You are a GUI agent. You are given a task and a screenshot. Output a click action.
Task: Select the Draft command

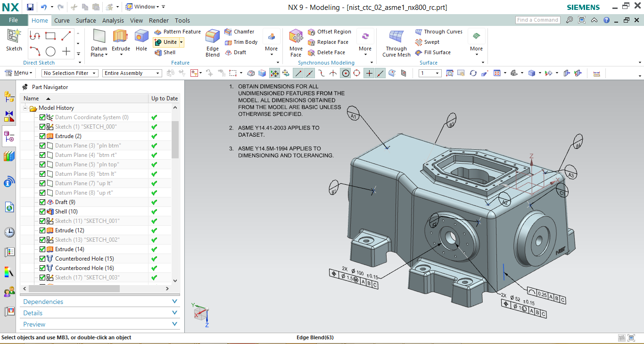[x=235, y=52]
